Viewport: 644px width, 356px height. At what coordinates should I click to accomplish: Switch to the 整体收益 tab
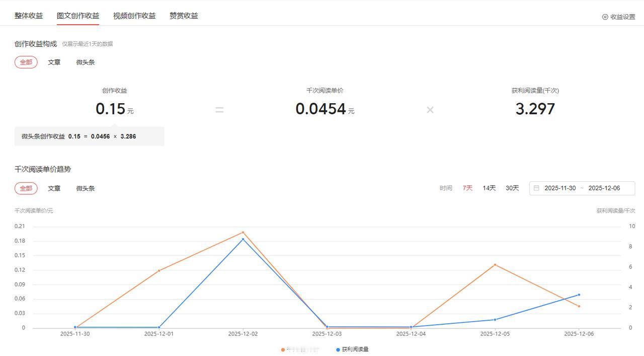pos(28,16)
